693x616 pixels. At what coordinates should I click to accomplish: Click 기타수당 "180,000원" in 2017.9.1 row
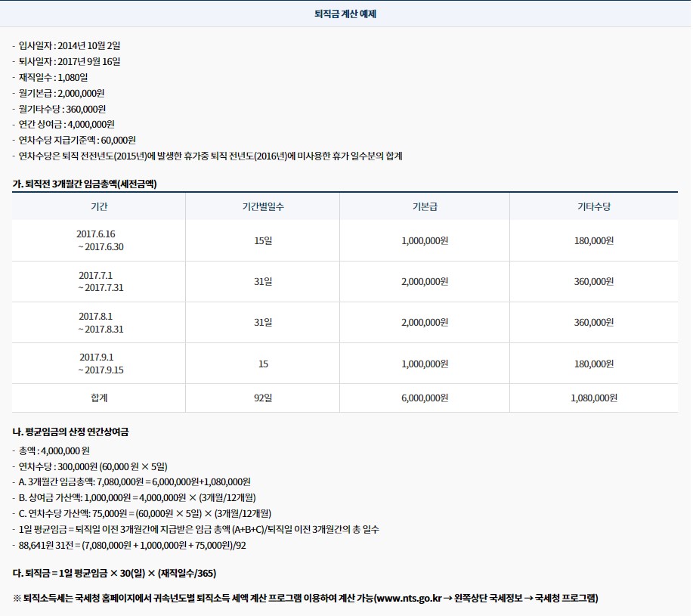pyautogui.click(x=594, y=364)
